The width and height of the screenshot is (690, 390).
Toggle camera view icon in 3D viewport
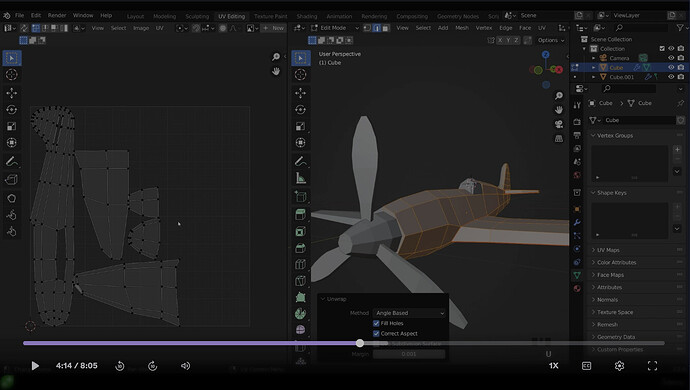(559, 124)
